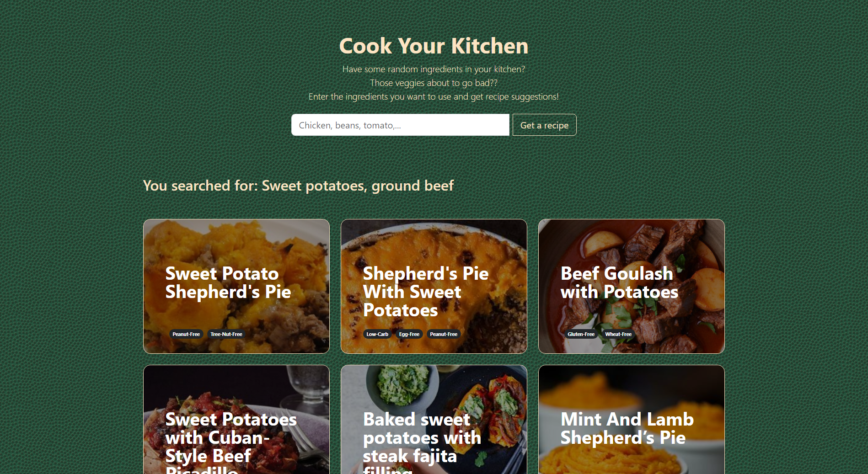Click the Tree-Nut-Free tag

tap(226, 334)
